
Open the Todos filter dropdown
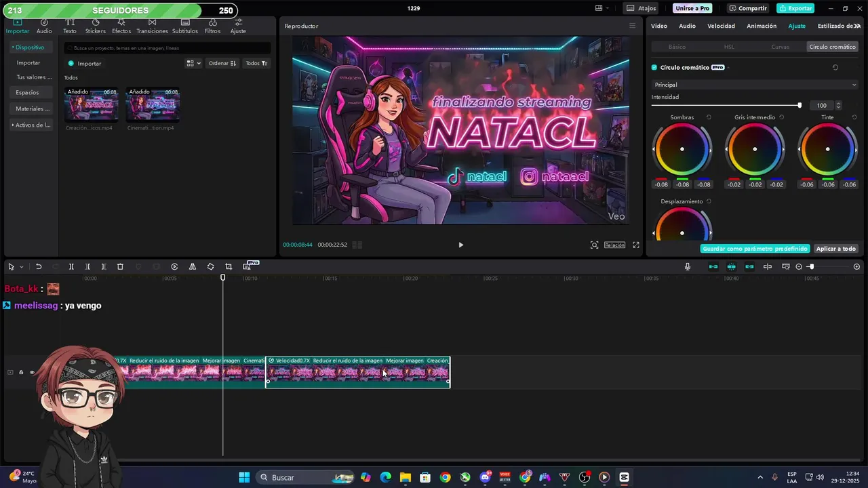pyautogui.click(x=256, y=63)
